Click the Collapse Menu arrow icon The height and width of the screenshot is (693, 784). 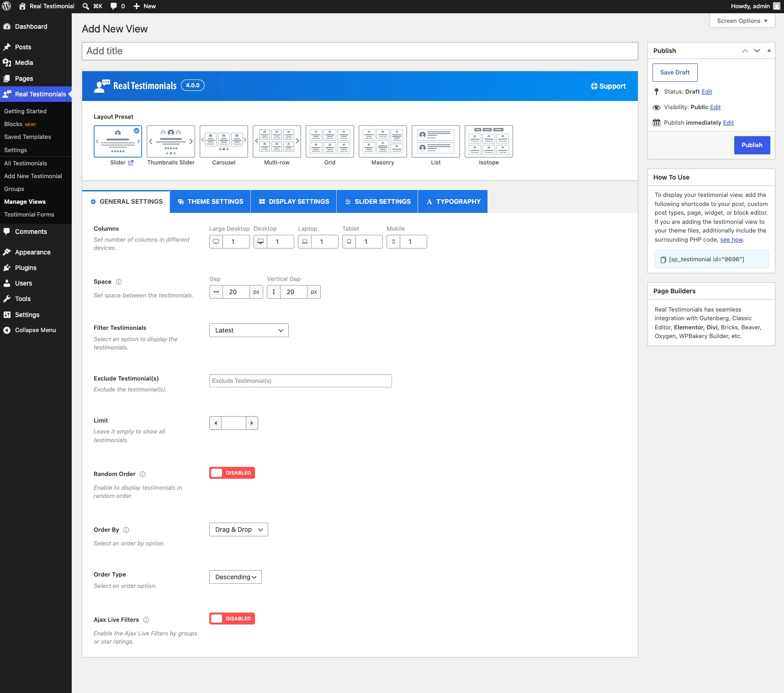pos(7,330)
